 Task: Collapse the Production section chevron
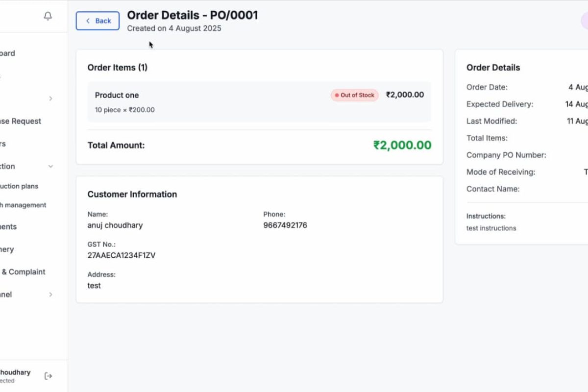[50, 167]
